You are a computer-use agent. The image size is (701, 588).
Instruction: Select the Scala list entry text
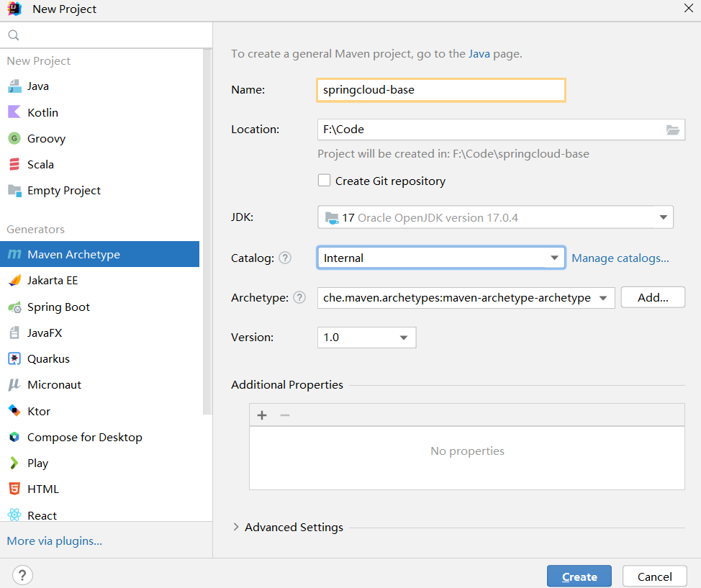(41, 165)
